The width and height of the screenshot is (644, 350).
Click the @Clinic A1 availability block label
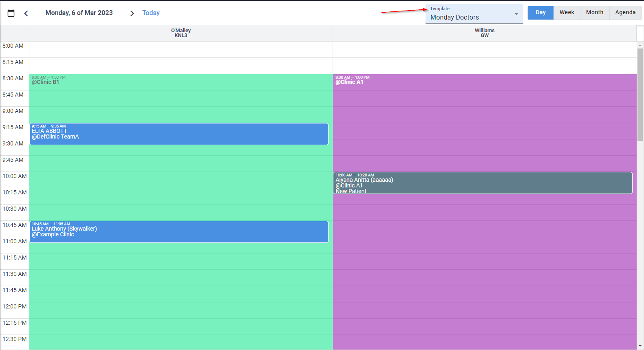coord(349,82)
